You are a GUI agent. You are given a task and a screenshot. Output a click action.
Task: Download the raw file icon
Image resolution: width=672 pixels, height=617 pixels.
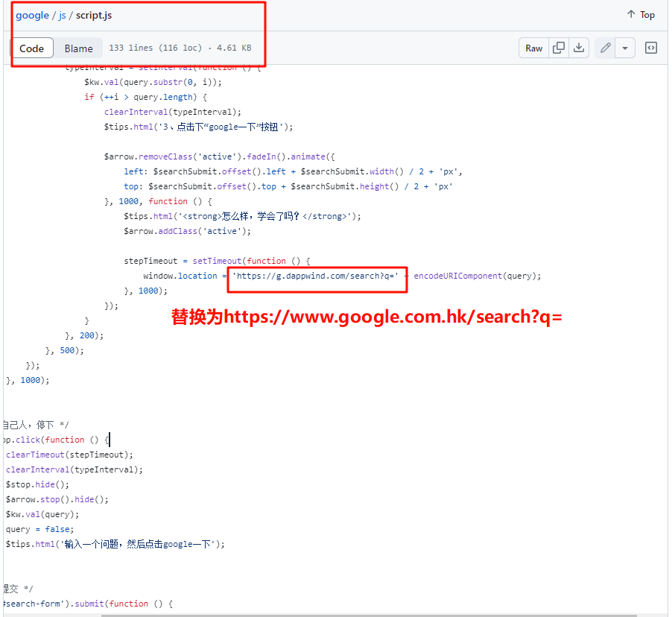click(x=579, y=48)
